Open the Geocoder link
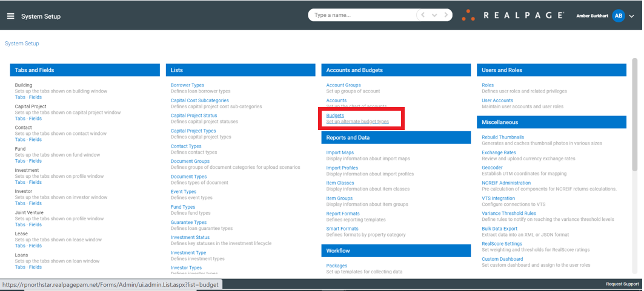Image resolution: width=644 pixels, height=291 pixels. pyautogui.click(x=492, y=168)
